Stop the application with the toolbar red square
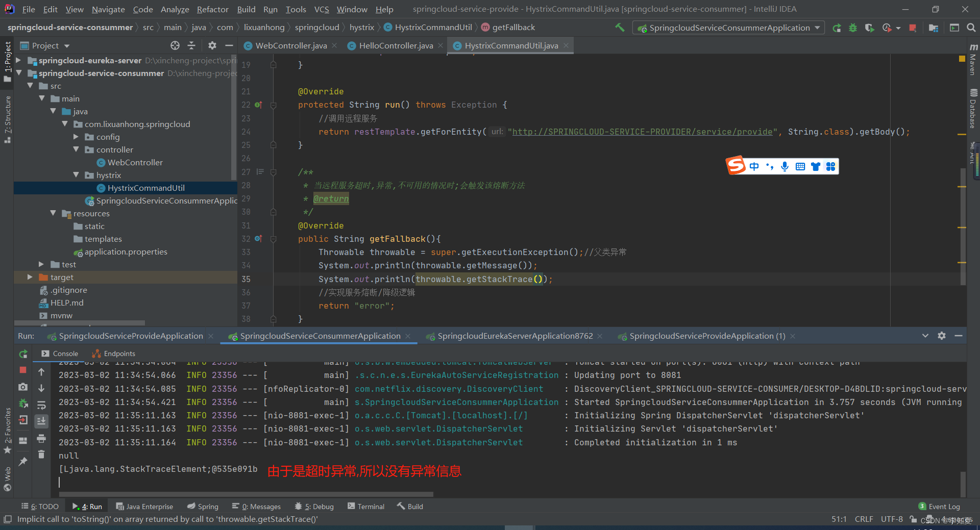The height and width of the screenshot is (530, 980). [x=913, y=28]
